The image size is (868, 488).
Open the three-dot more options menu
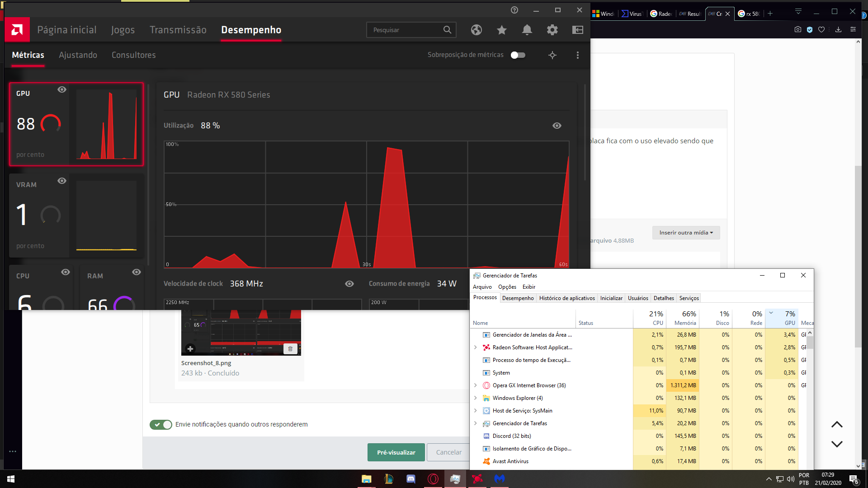(577, 55)
